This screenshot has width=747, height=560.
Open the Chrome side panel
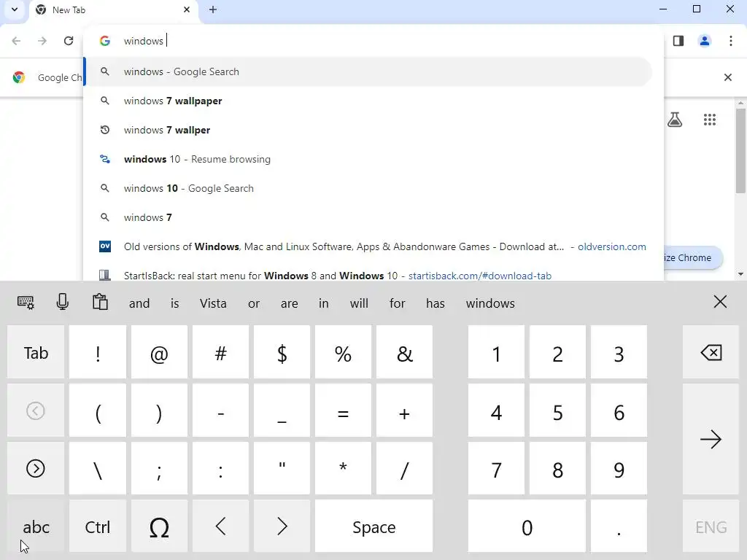coord(678,41)
